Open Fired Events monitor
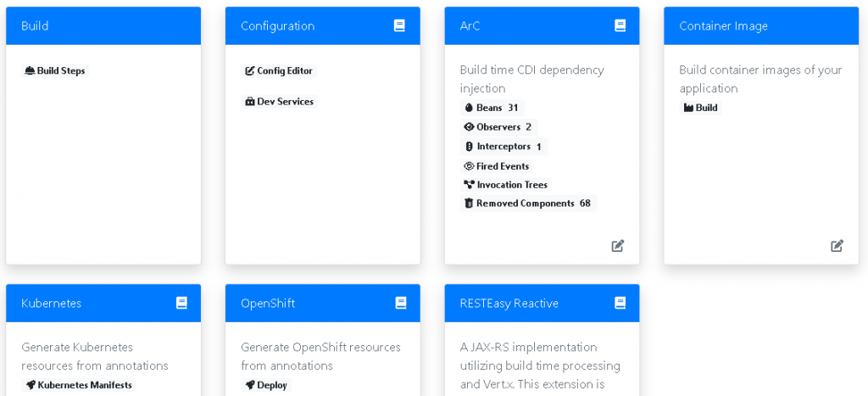 [497, 166]
